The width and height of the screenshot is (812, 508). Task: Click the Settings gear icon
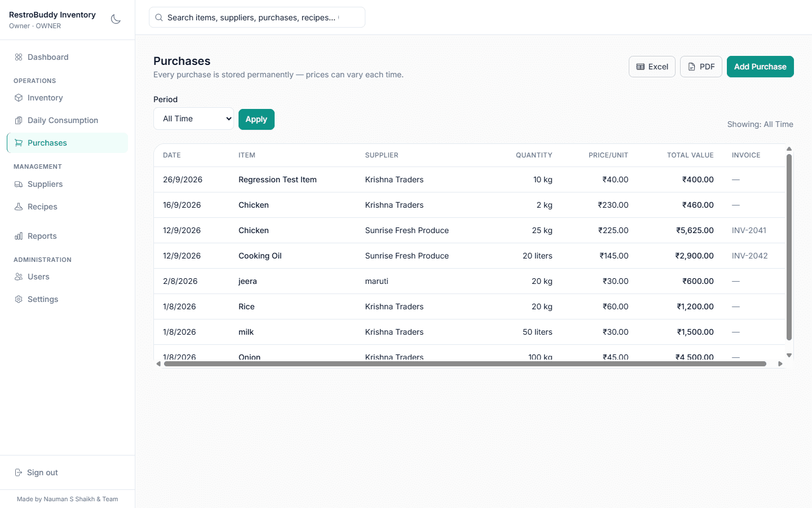coord(19,299)
